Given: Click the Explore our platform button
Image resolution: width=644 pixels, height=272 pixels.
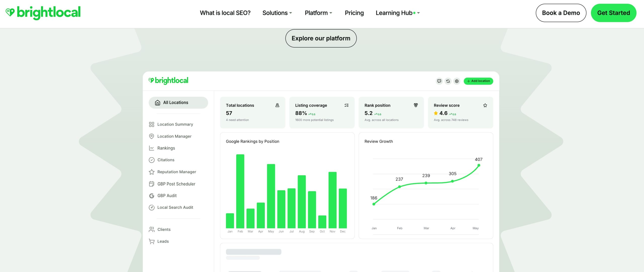Looking at the screenshot, I should pos(321,38).
